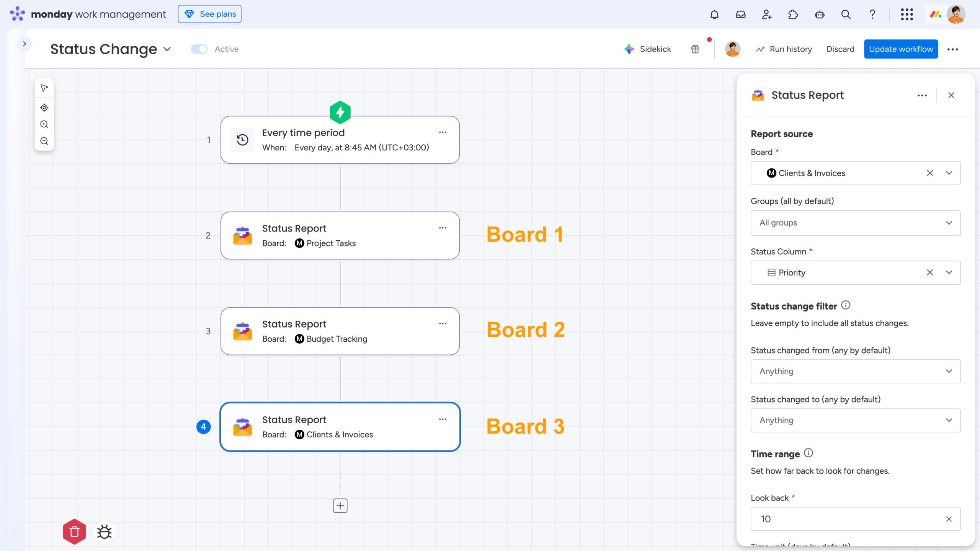Click See plans button
Image resolution: width=980 pixels, height=551 pixels.
210,14
